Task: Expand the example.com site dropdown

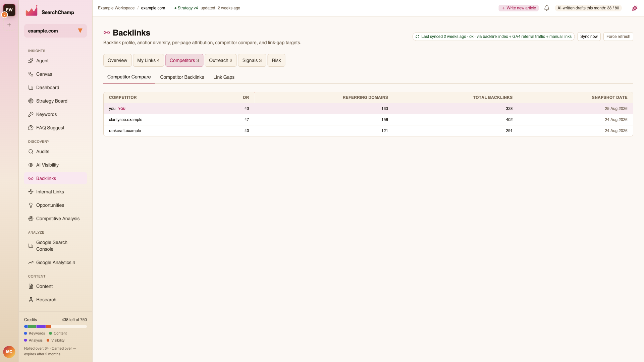Action: pos(55,31)
